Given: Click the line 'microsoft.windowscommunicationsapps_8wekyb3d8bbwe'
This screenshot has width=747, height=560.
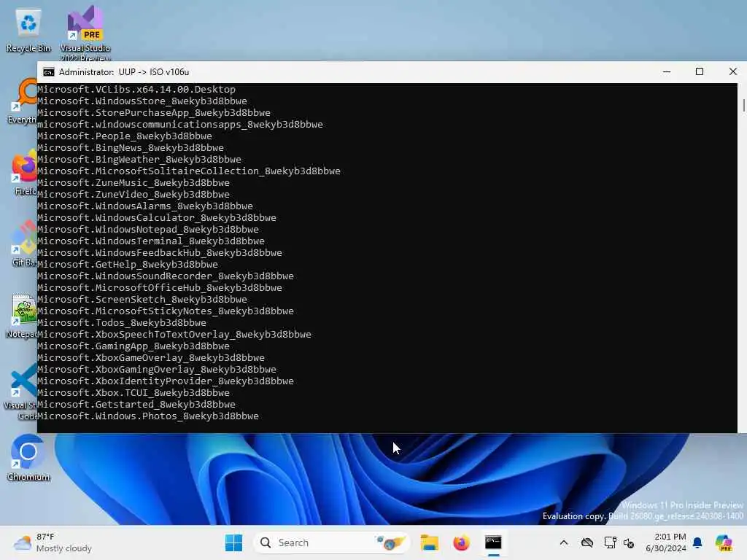Looking at the screenshot, I should coord(180,124).
